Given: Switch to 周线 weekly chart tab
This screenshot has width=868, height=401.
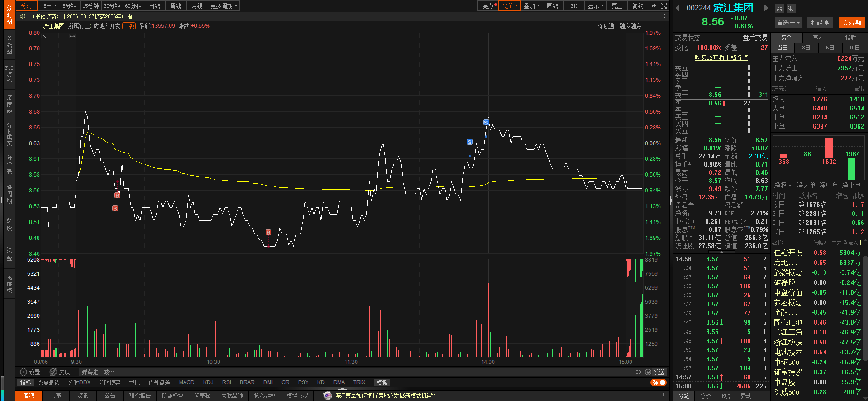Looking at the screenshot, I should [x=176, y=6].
